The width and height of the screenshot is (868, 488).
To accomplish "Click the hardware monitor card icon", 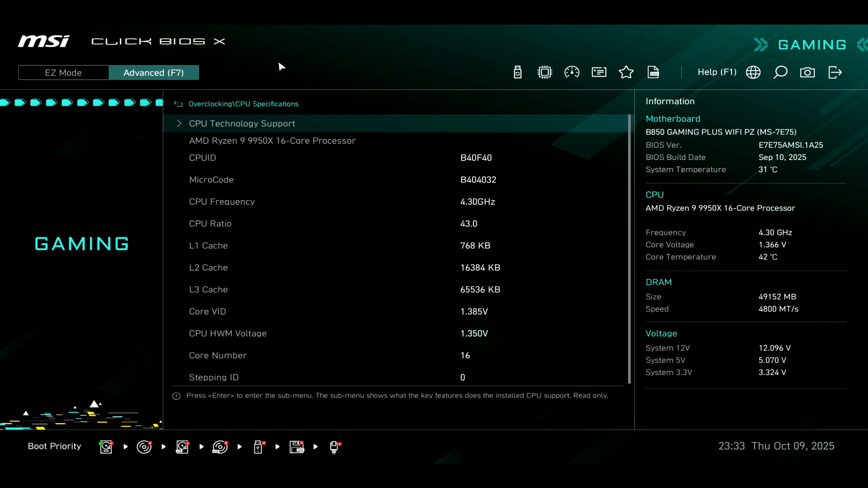I will [x=599, y=72].
